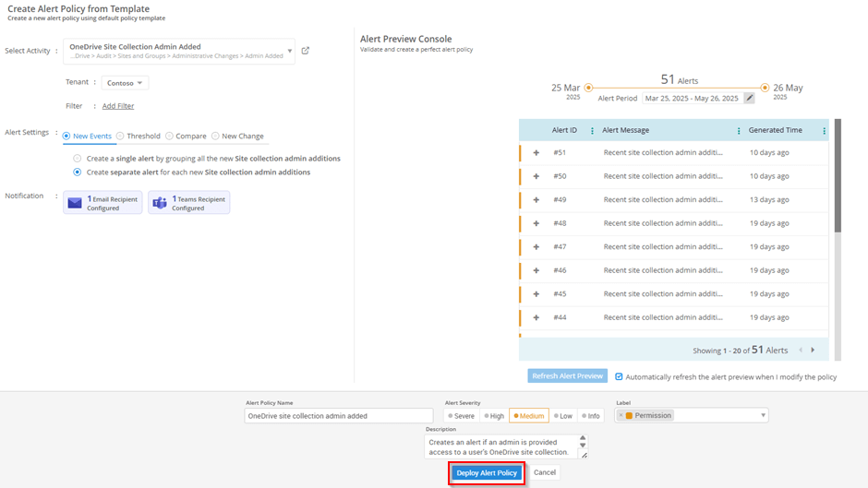Select the Threshold alert setting

click(x=138, y=137)
